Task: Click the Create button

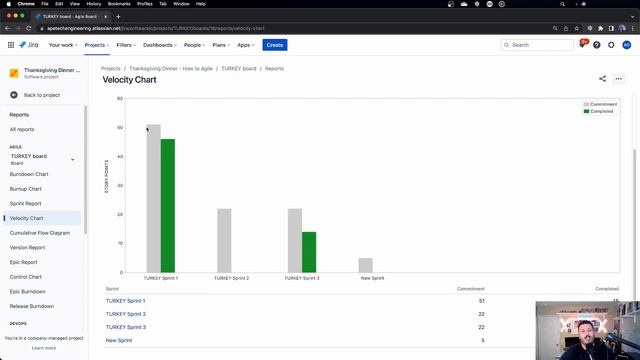Action: coord(275,45)
